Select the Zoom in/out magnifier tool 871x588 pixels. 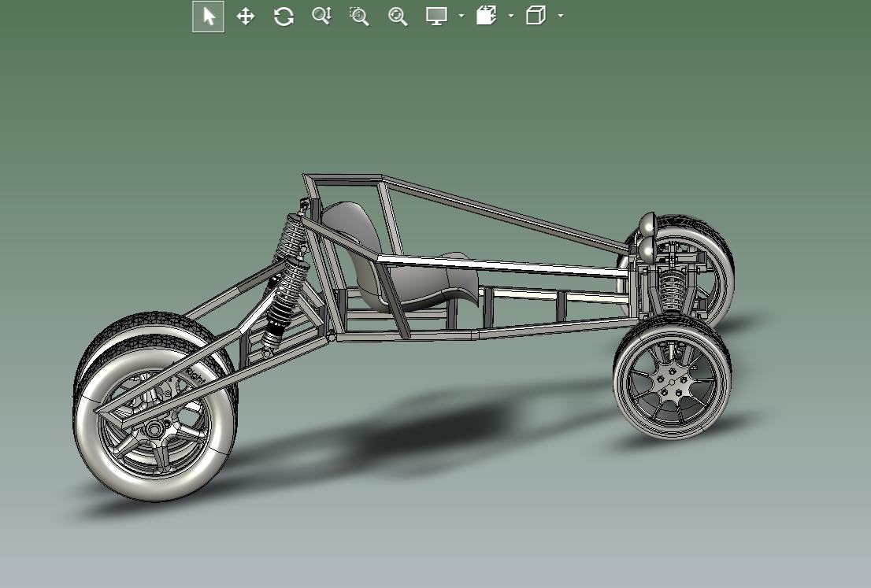(x=321, y=17)
